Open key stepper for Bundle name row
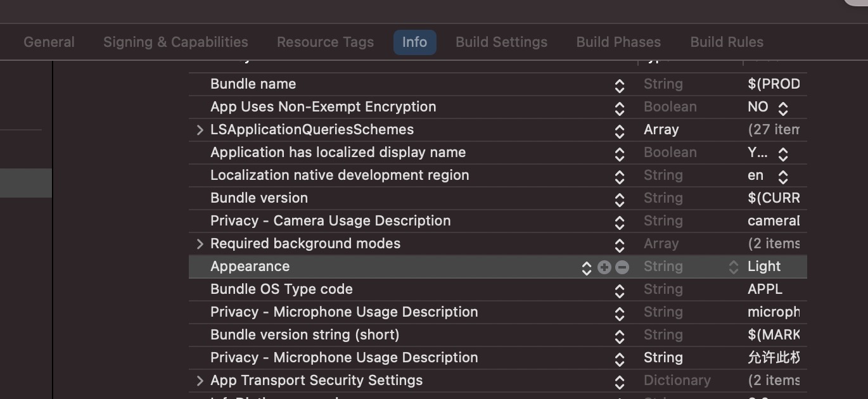 tap(620, 85)
